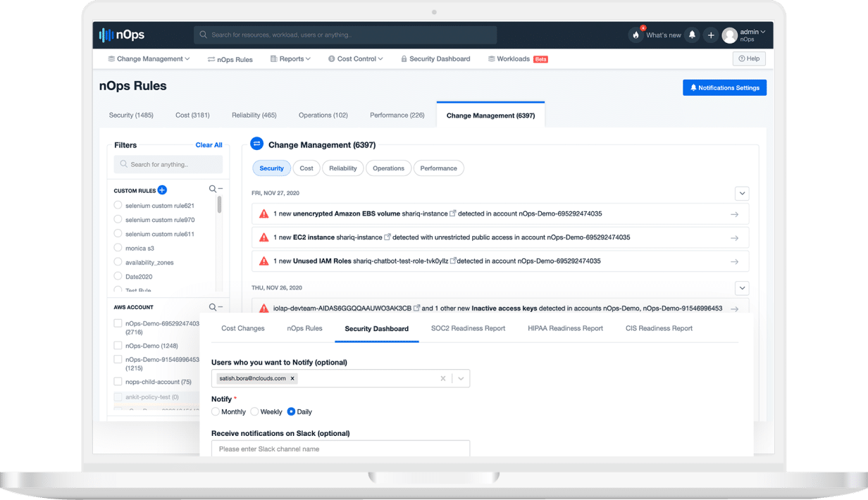Open external link for iolap-devteam access key
868x500 pixels.
pos(417,308)
